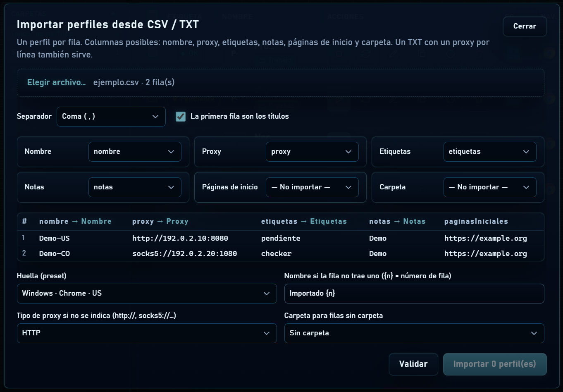Click 'https://example.org' in the Demo-US row
Screen dimensions: 563x392
point(486,238)
